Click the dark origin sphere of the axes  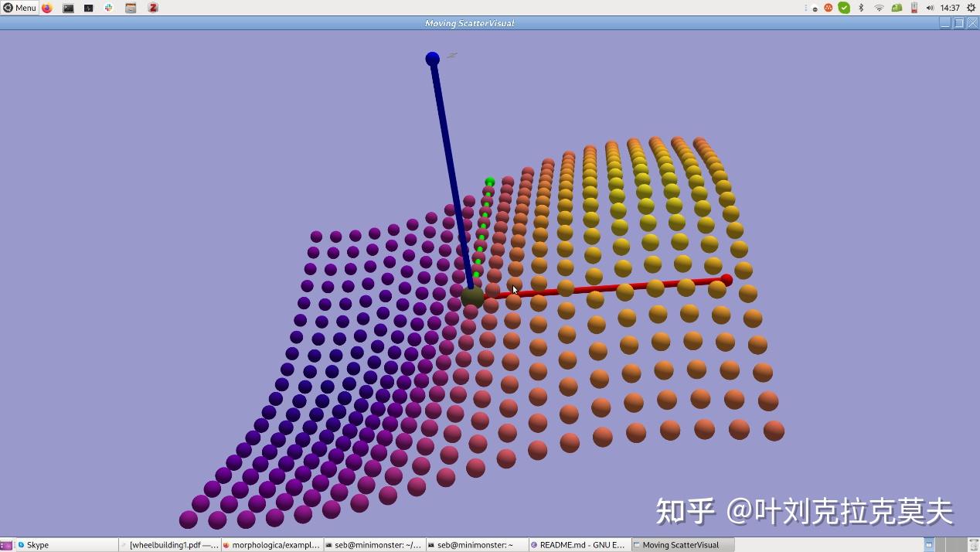(472, 298)
